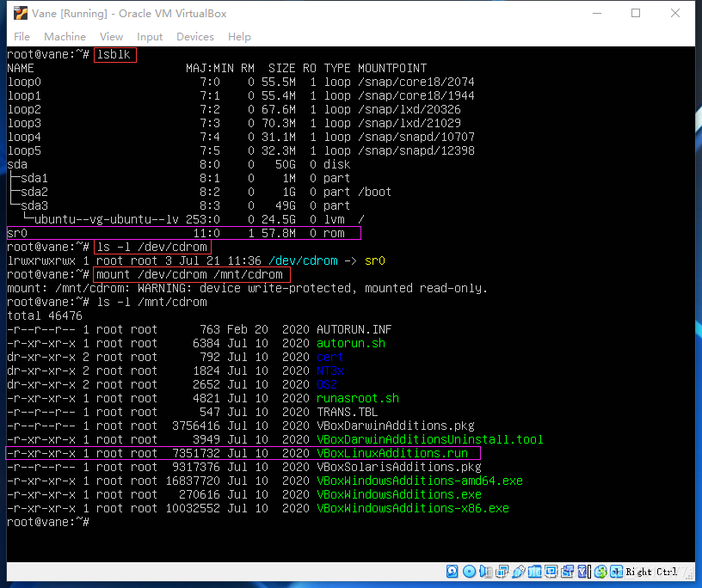The width and height of the screenshot is (702, 588).
Task: Click the CPU virtualization status icon
Action: [x=583, y=572]
